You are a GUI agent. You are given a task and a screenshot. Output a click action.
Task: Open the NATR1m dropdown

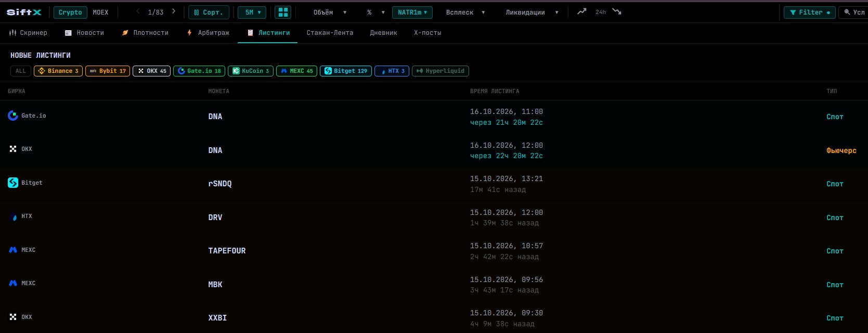click(x=412, y=12)
